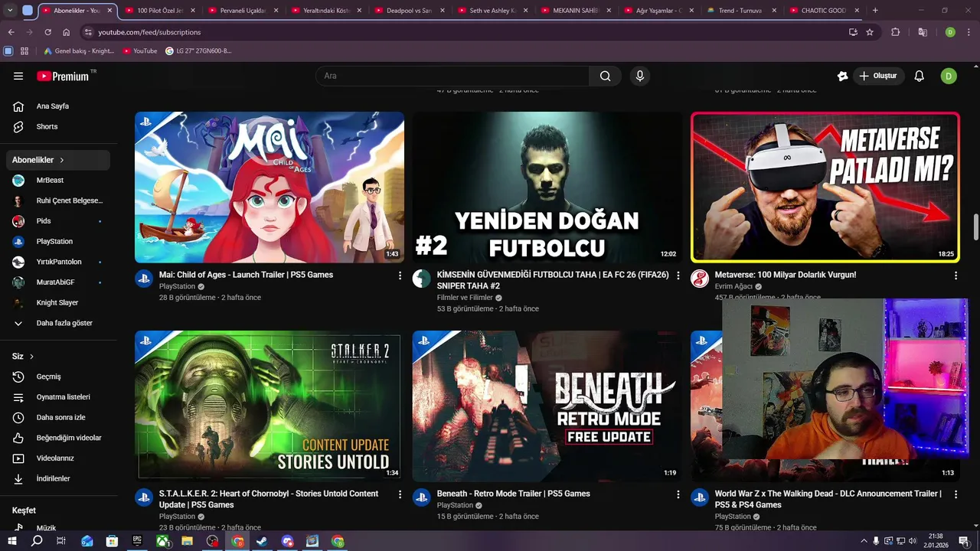This screenshot has width=980, height=551.
Task: Click the search magnifier button
Action: [x=605, y=76]
